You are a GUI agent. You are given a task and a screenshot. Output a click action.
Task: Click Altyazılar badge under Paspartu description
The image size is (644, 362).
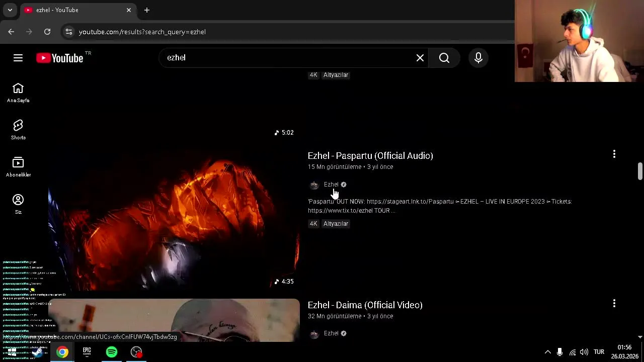click(336, 224)
